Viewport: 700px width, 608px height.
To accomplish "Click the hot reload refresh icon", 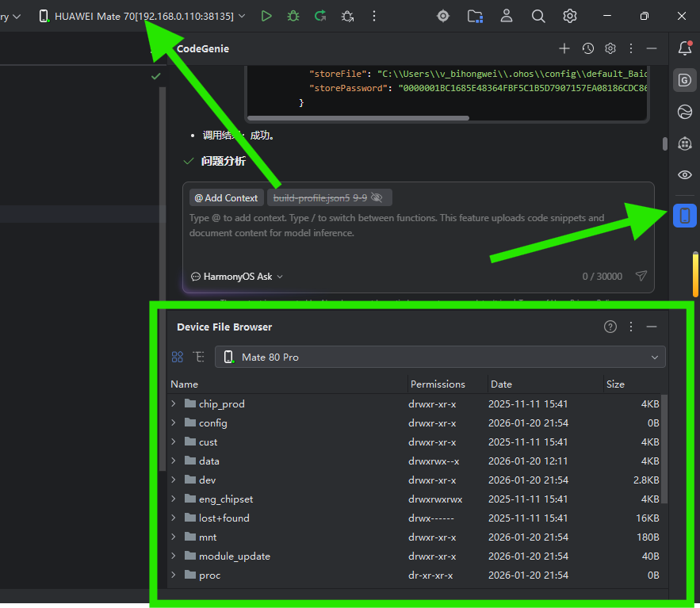I will [x=320, y=16].
